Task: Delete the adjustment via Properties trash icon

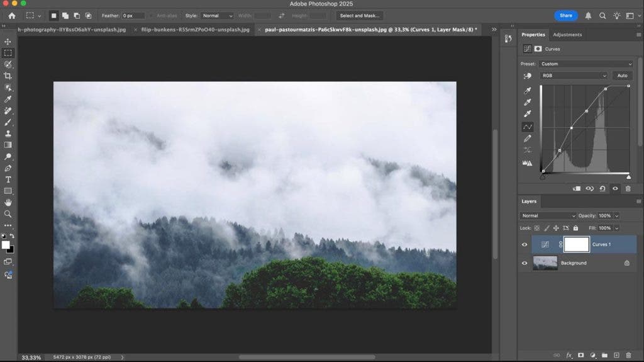Action: pos(628,188)
